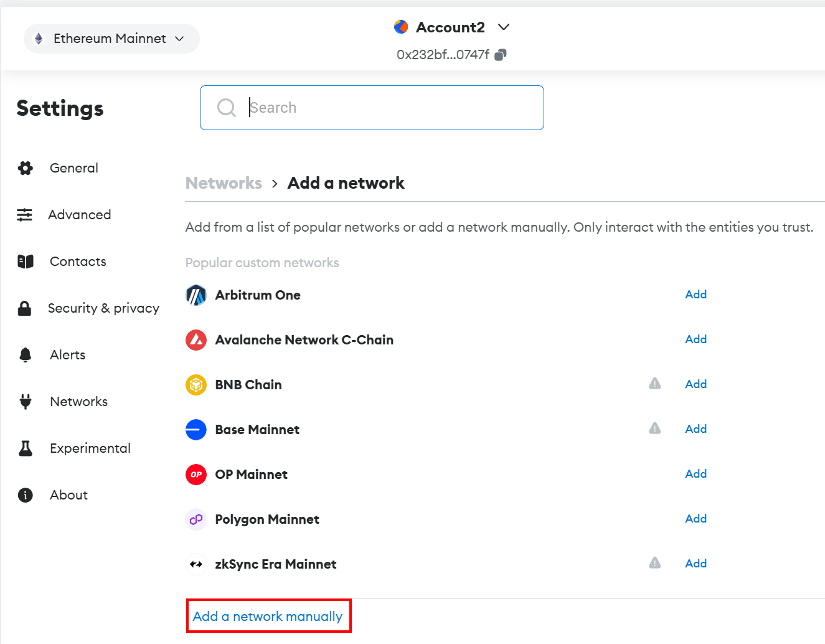
Task: Add Avalanche Network C-Chain
Action: coord(695,339)
